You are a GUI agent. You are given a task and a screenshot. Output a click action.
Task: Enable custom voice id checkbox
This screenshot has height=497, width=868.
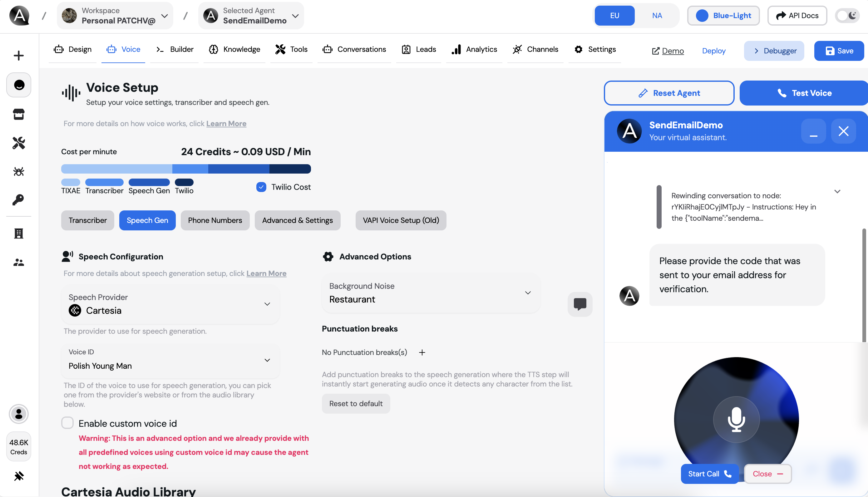pyautogui.click(x=67, y=423)
